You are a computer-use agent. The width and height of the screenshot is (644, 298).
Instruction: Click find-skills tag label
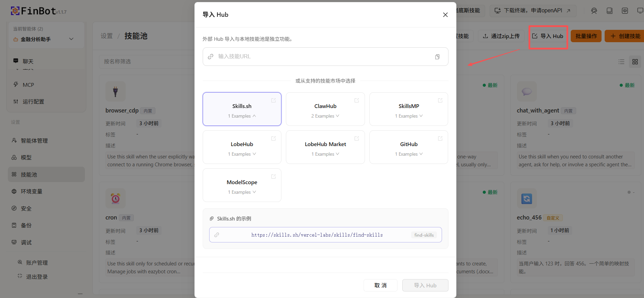424,235
